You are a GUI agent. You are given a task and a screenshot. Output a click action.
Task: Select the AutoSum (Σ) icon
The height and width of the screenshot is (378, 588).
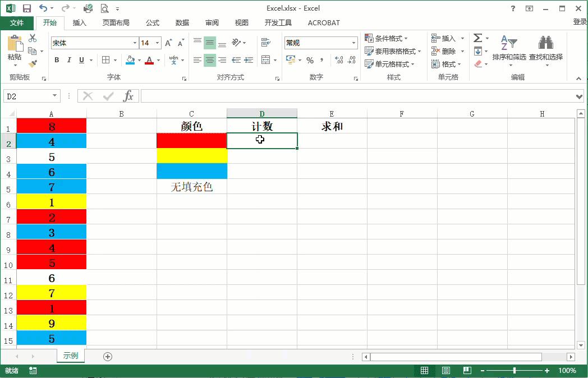478,38
